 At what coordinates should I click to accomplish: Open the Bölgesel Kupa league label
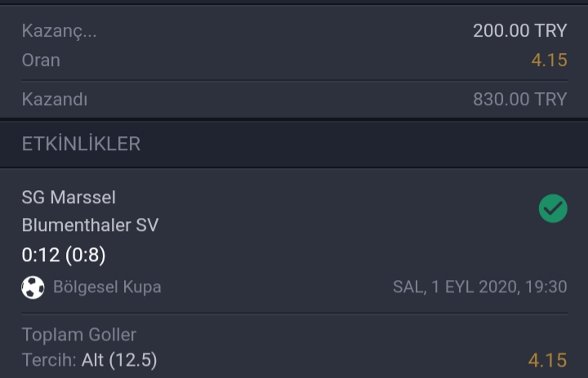[x=107, y=287]
